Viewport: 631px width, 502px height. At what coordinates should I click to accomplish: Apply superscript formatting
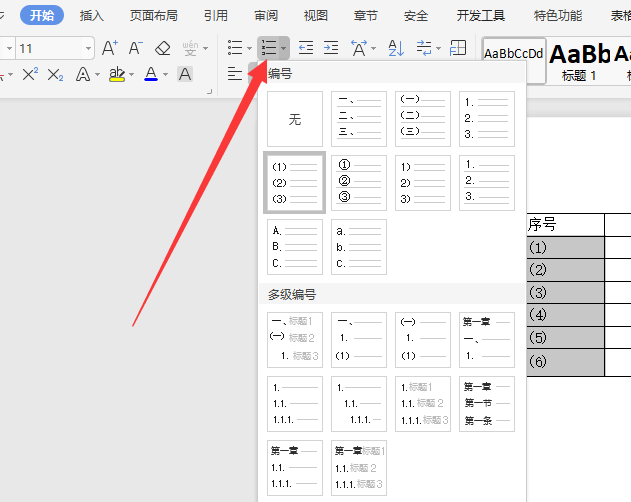coord(30,74)
